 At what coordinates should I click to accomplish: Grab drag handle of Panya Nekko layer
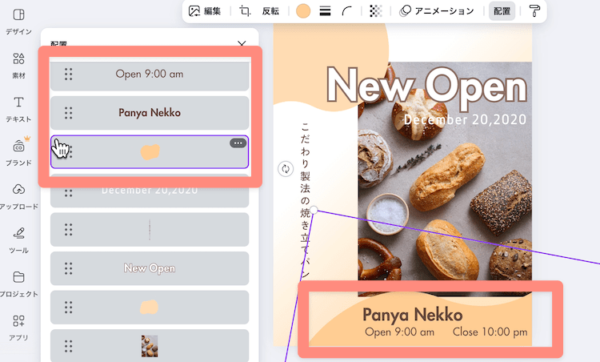68,113
